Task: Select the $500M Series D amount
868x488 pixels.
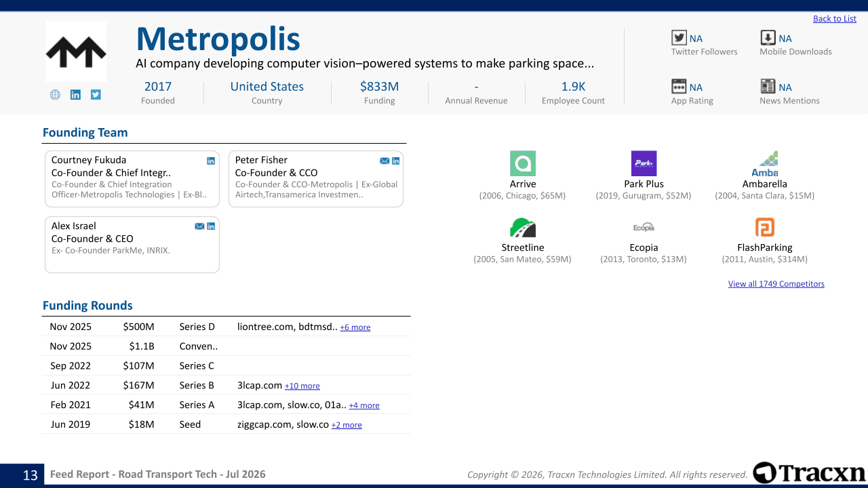Action: [x=139, y=327]
